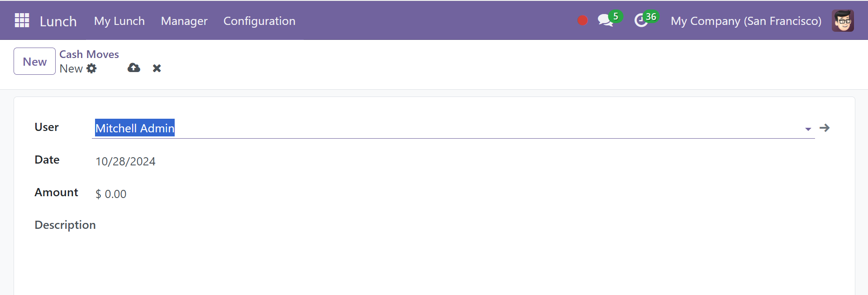Open the Configuration menu
The height and width of the screenshot is (295, 868).
(x=259, y=21)
